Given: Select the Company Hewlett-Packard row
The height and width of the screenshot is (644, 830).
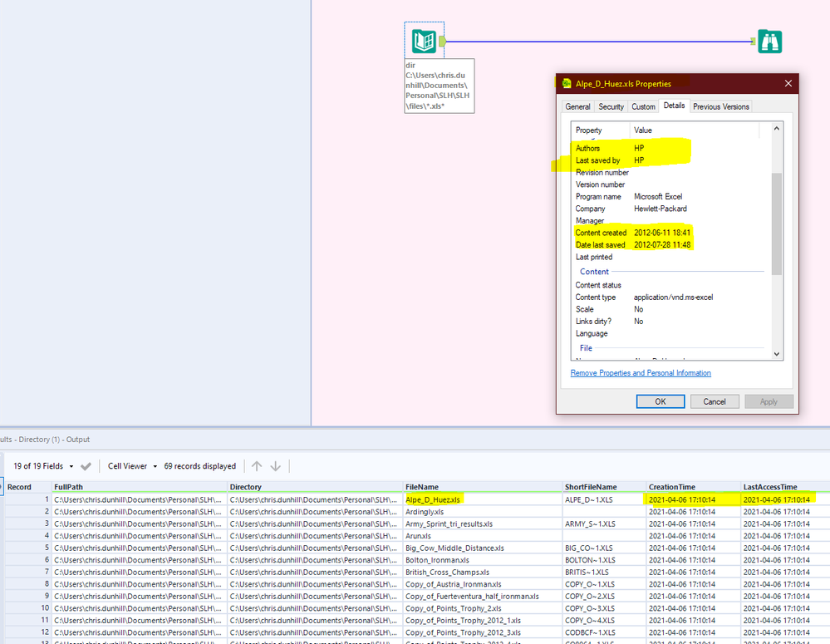Looking at the screenshot, I should point(671,209).
